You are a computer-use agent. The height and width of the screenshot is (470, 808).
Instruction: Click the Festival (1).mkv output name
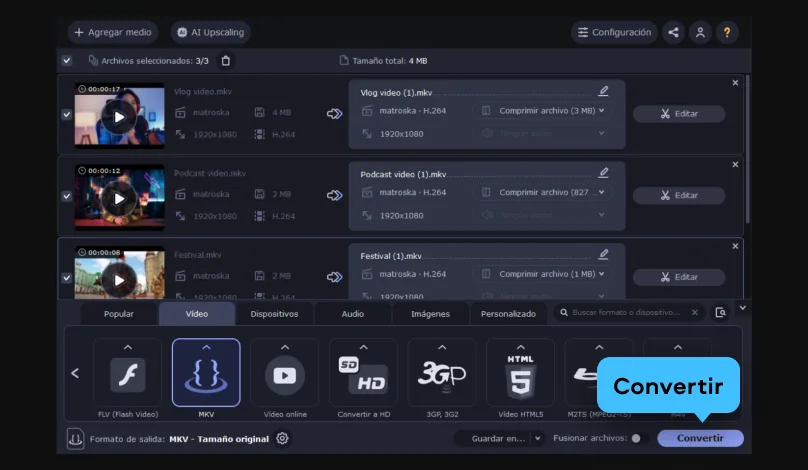pos(391,256)
